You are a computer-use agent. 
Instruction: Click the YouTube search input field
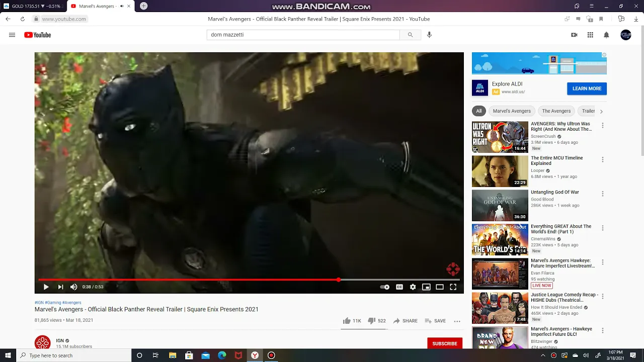(x=303, y=35)
